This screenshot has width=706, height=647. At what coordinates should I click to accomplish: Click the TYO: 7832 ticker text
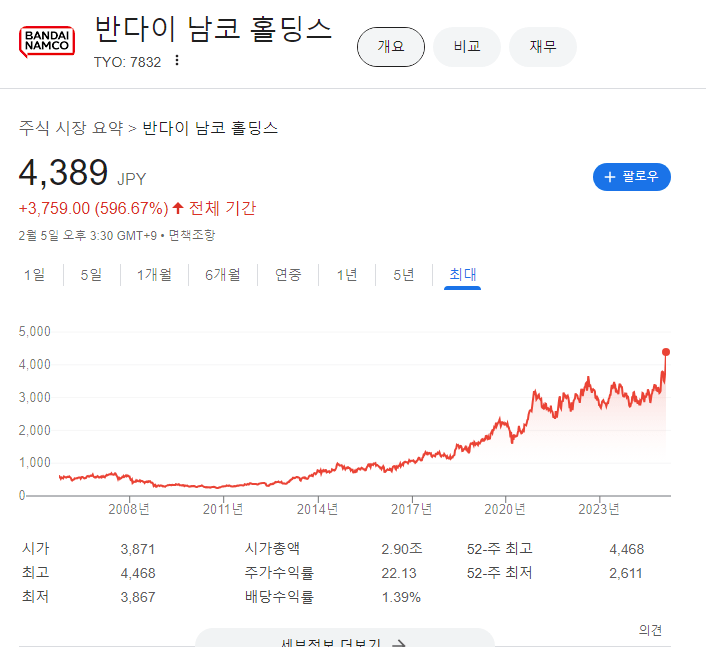click(127, 62)
